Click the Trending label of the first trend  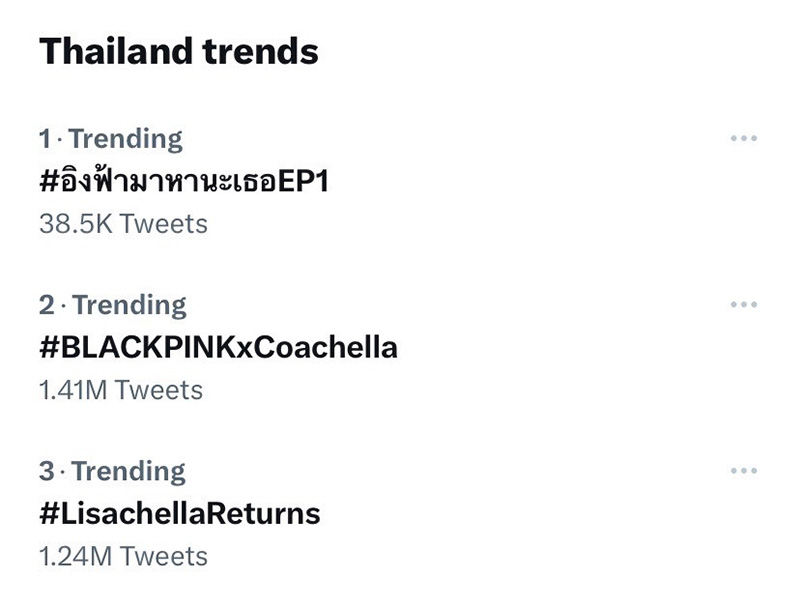(x=125, y=139)
